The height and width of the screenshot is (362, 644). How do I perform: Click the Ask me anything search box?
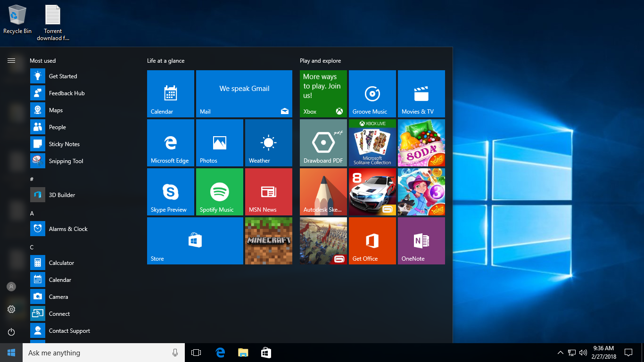(x=104, y=353)
